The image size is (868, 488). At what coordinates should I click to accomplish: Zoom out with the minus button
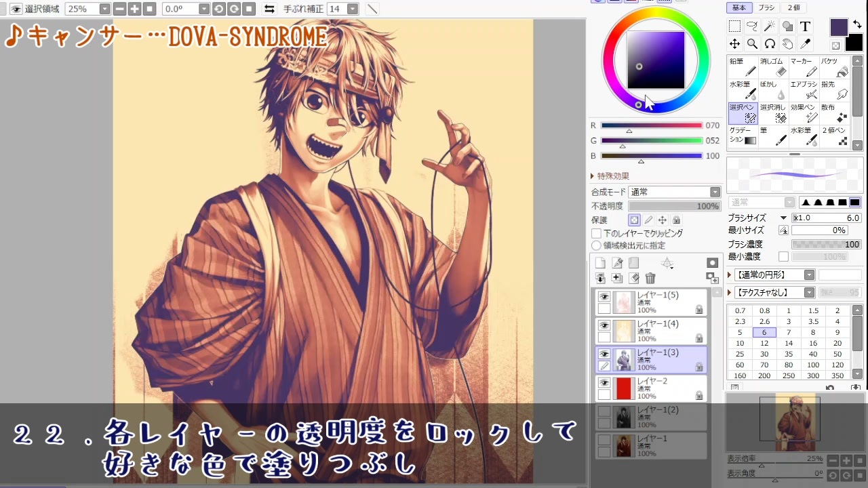point(119,9)
